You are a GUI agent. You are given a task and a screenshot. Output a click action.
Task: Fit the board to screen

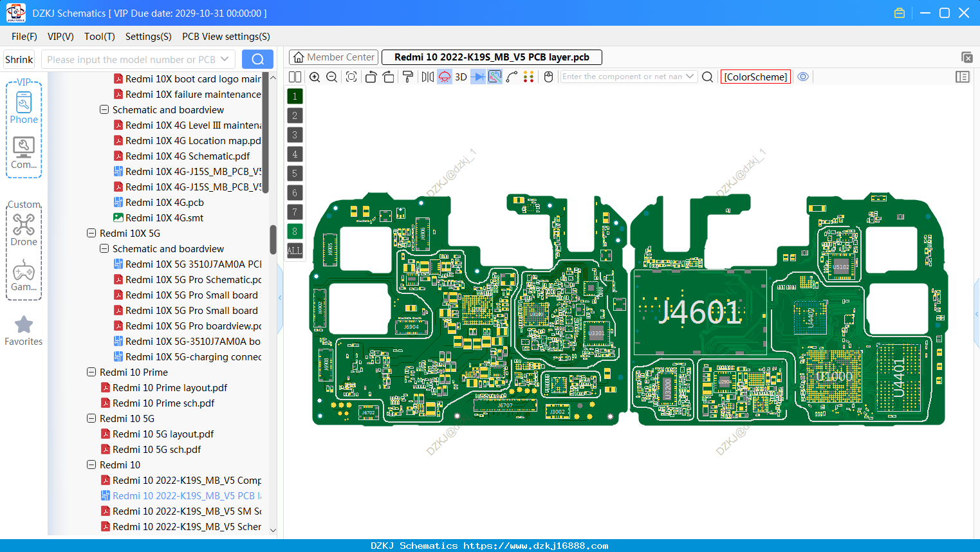coord(351,77)
